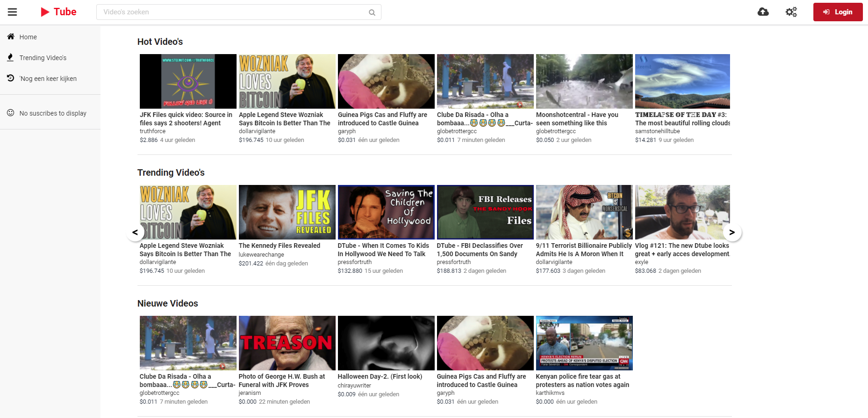Image resolution: width=868 pixels, height=418 pixels.
Task: Open channel chirayuwriter
Action: coord(355,386)
